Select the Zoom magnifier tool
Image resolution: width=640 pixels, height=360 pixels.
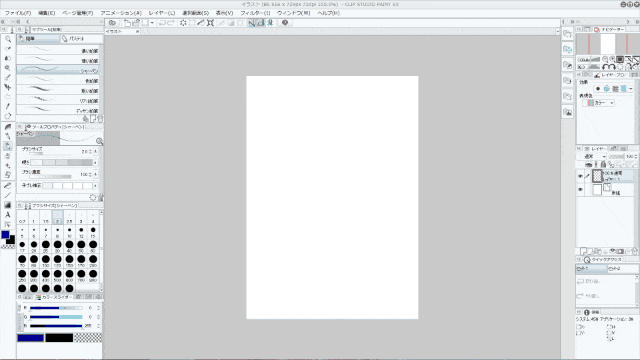[x=8, y=39]
